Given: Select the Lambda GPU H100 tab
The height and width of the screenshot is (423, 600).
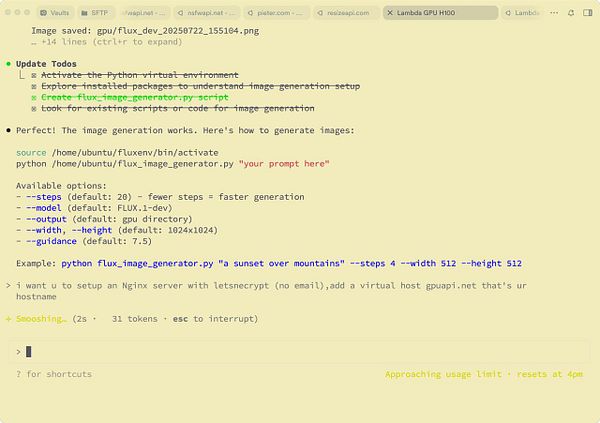Looking at the screenshot, I should click(x=440, y=13).
